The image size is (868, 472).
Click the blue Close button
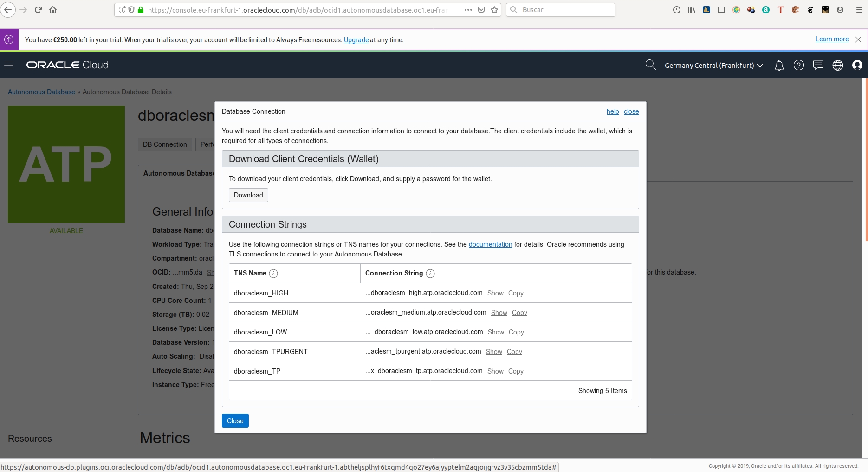point(235,421)
